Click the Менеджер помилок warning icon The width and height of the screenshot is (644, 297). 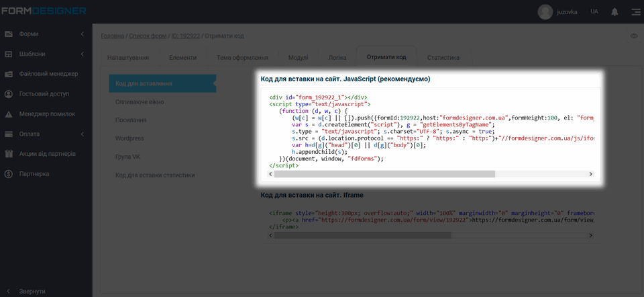pos(9,115)
